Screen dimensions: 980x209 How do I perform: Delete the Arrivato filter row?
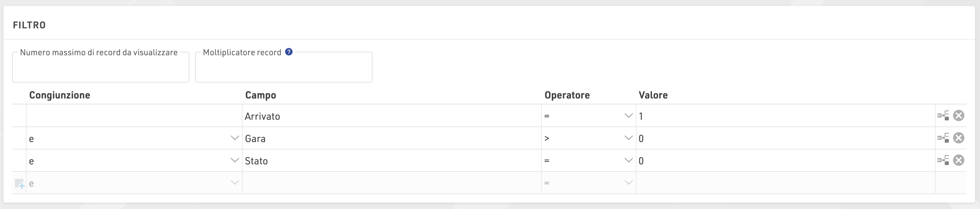(x=958, y=115)
